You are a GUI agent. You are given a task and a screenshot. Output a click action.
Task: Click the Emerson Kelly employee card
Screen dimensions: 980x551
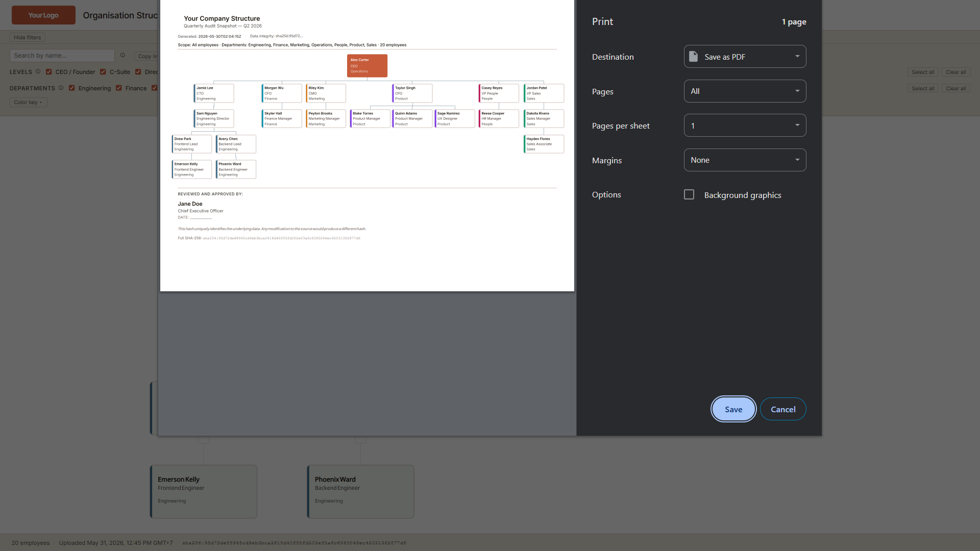pyautogui.click(x=204, y=492)
